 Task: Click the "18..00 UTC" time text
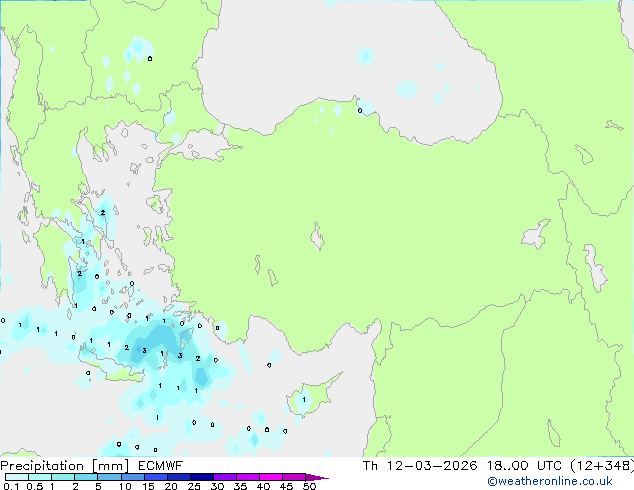[x=524, y=466]
